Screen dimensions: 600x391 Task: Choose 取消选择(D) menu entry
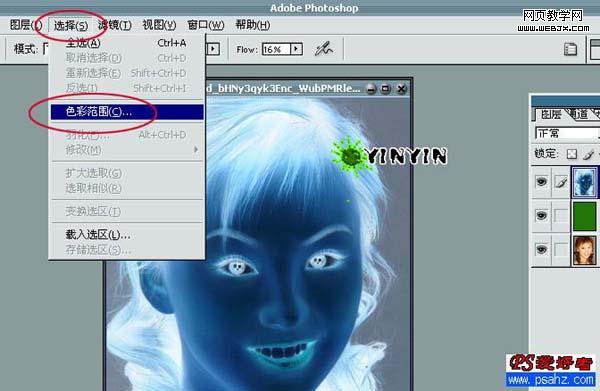(x=127, y=58)
